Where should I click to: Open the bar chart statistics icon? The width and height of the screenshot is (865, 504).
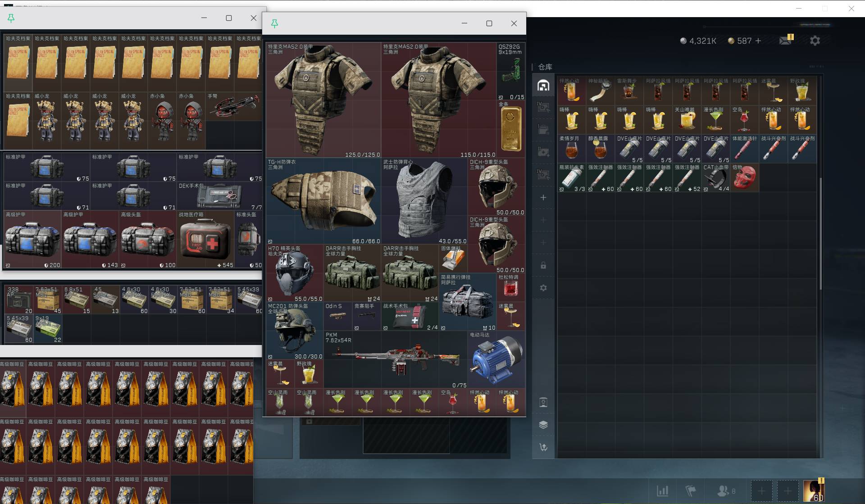click(x=662, y=490)
